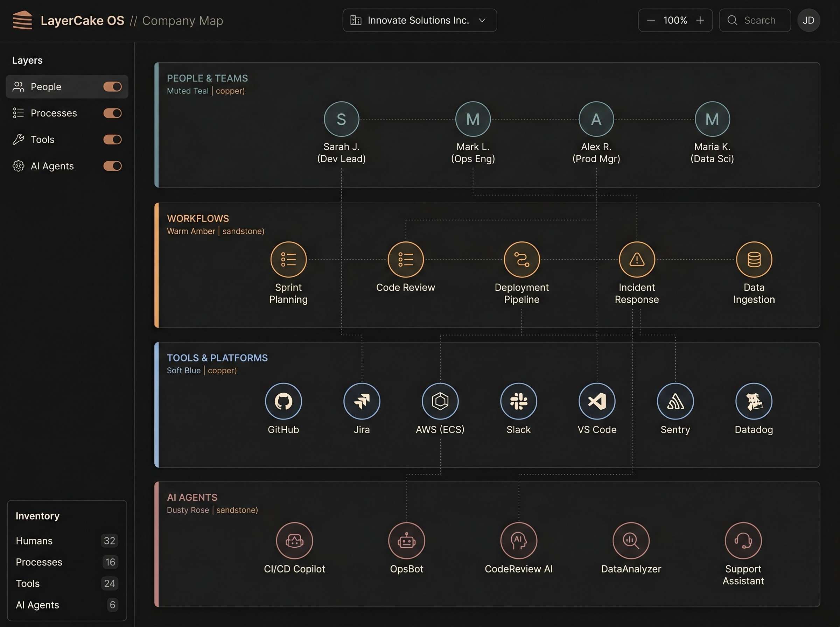Decrease zoom with the minus button
The height and width of the screenshot is (627, 840).
[651, 20]
